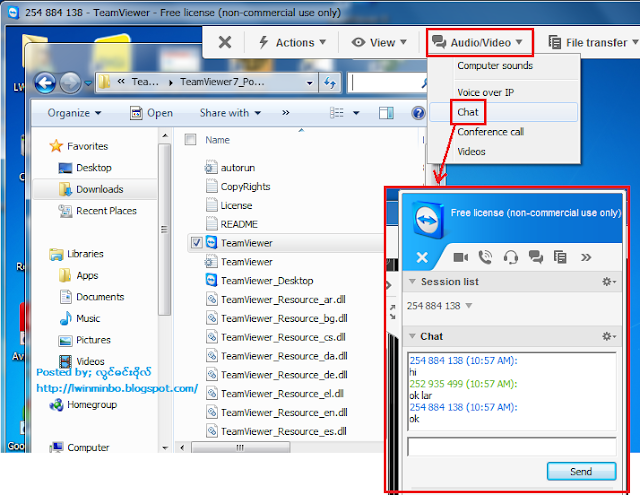Viewport: 640px width, 495px height.
Task: Click the navigation pane scrollbar up arrow
Action: (165, 135)
